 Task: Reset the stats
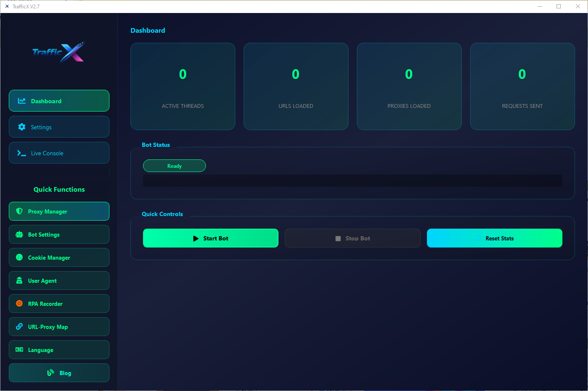tap(494, 238)
